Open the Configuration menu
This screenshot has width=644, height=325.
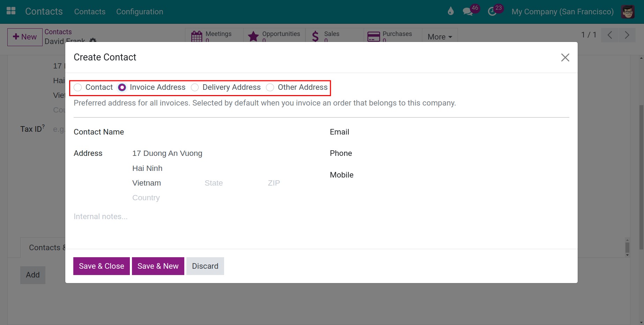pos(140,12)
